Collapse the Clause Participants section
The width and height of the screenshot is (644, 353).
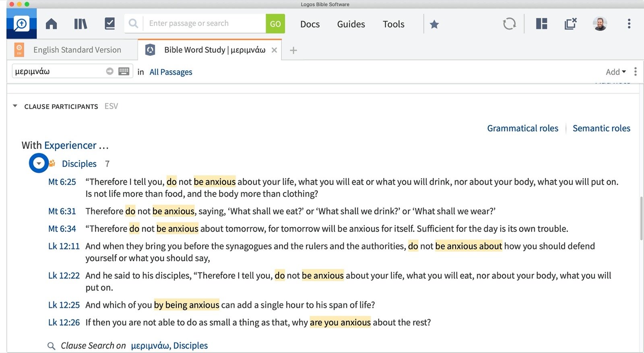click(x=15, y=106)
